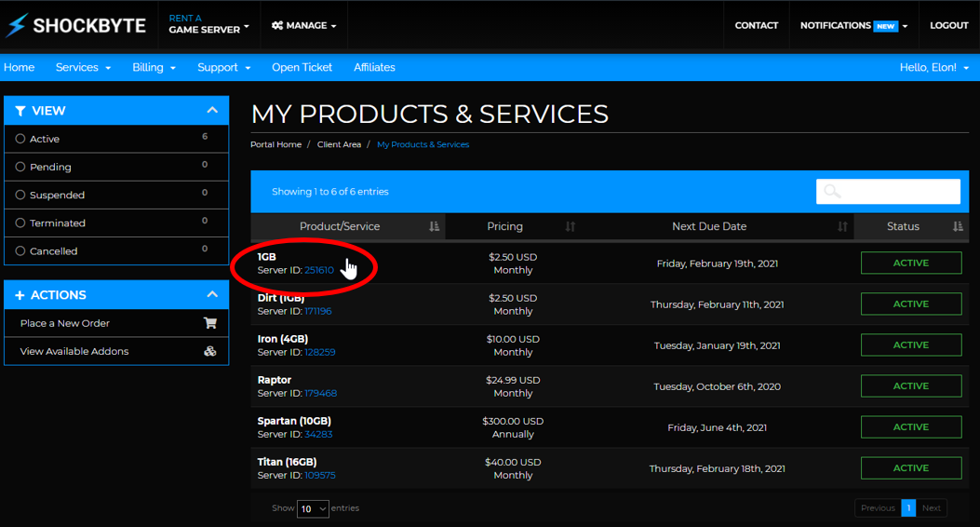
Task: Open the Rent a Game Server dropdown
Action: click(x=208, y=24)
